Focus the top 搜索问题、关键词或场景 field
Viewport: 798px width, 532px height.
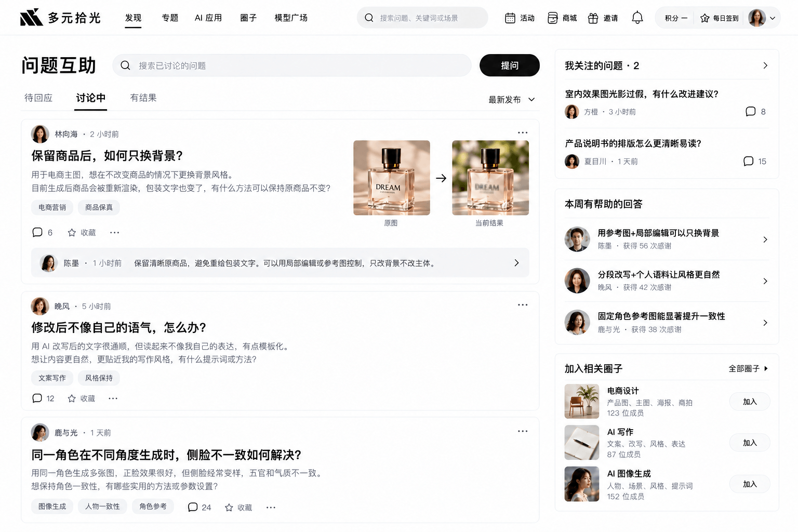click(422, 18)
